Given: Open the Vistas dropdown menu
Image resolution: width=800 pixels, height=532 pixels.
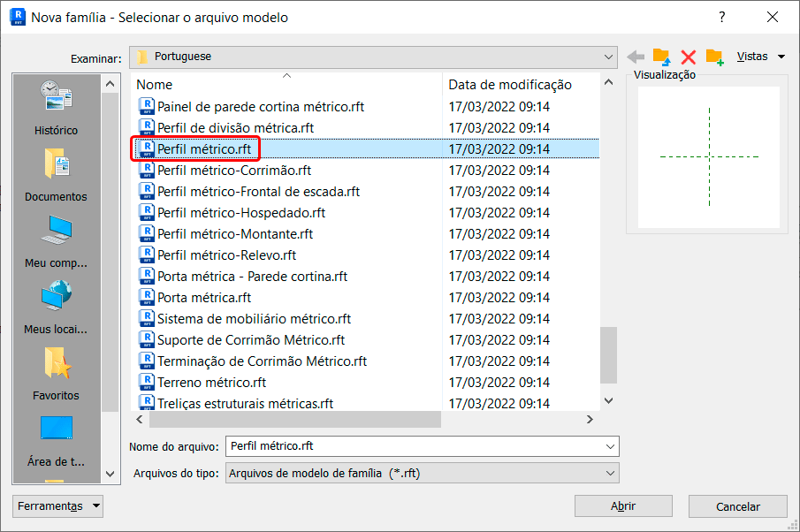Looking at the screenshot, I should pyautogui.click(x=760, y=57).
